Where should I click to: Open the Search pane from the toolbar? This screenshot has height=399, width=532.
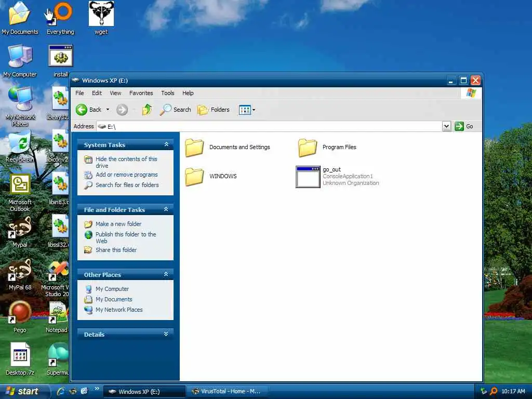click(175, 110)
